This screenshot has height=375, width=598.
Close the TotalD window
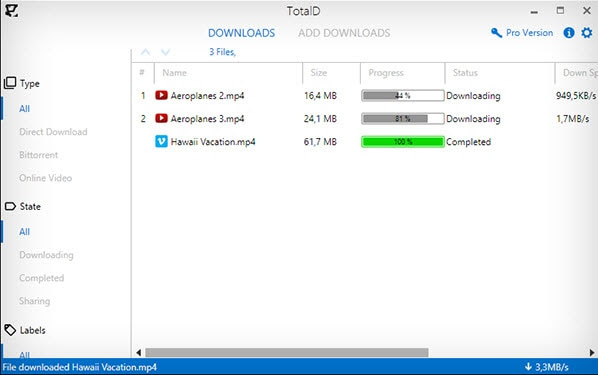coord(587,10)
